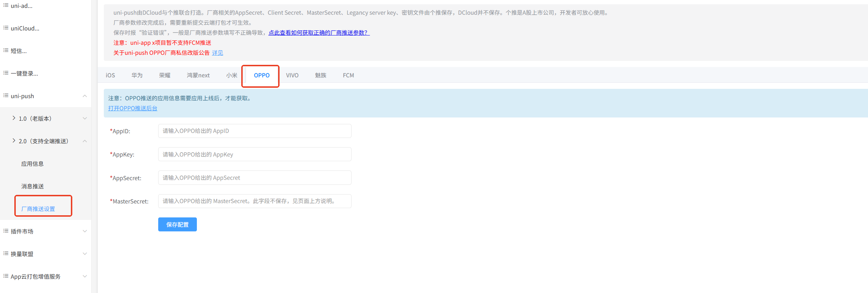The width and height of the screenshot is (868, 293).
Task: Switch to the 魅族 tab
Action: (321, 75)
